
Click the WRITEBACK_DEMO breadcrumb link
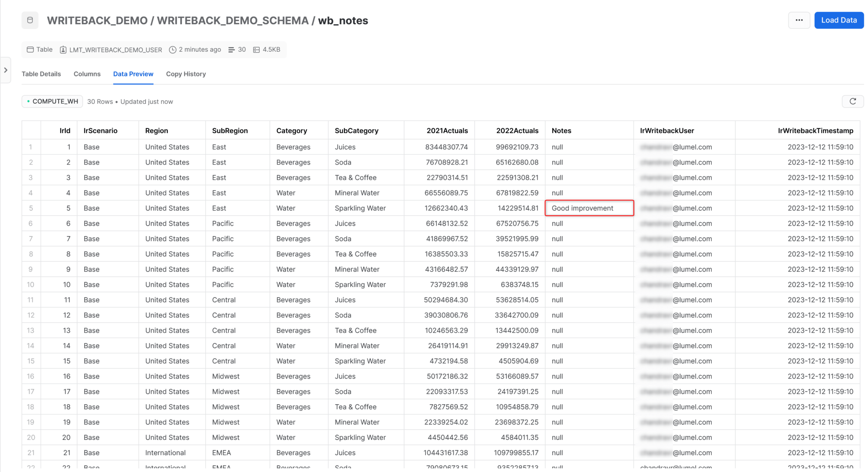pos(97,20)
